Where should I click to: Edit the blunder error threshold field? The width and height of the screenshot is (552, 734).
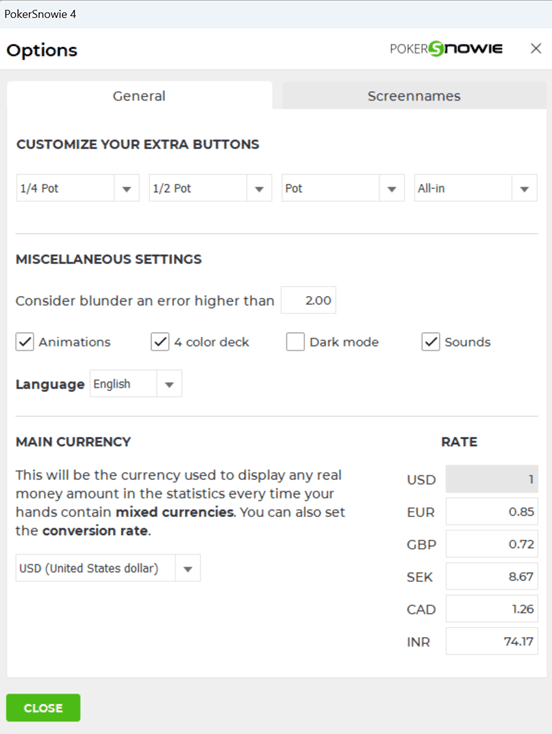coord(309,300)
